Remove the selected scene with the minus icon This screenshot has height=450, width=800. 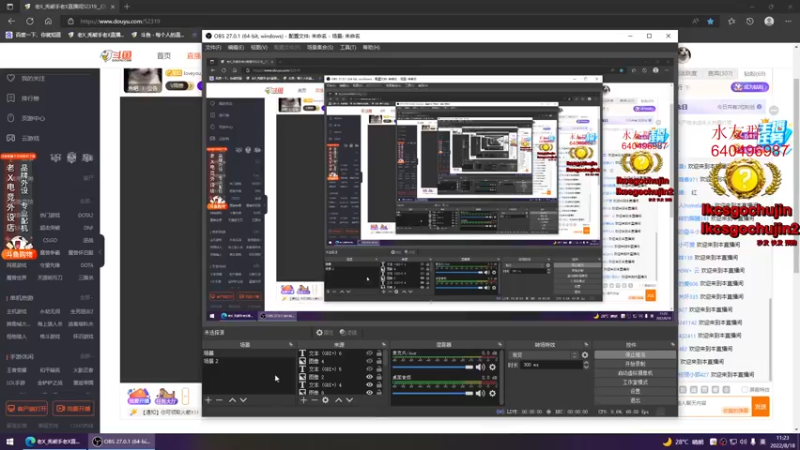(x=219, y=401)
